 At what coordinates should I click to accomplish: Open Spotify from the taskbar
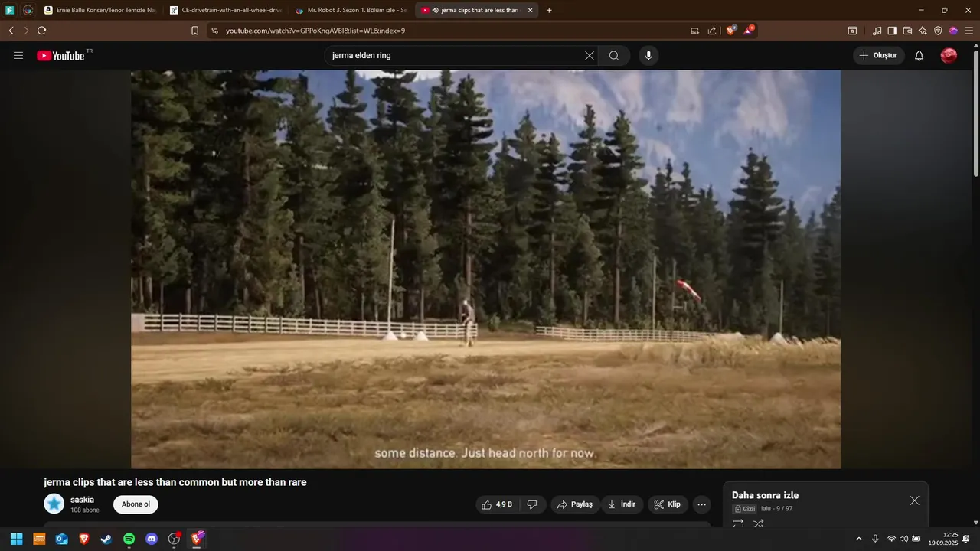click(129, 539)
